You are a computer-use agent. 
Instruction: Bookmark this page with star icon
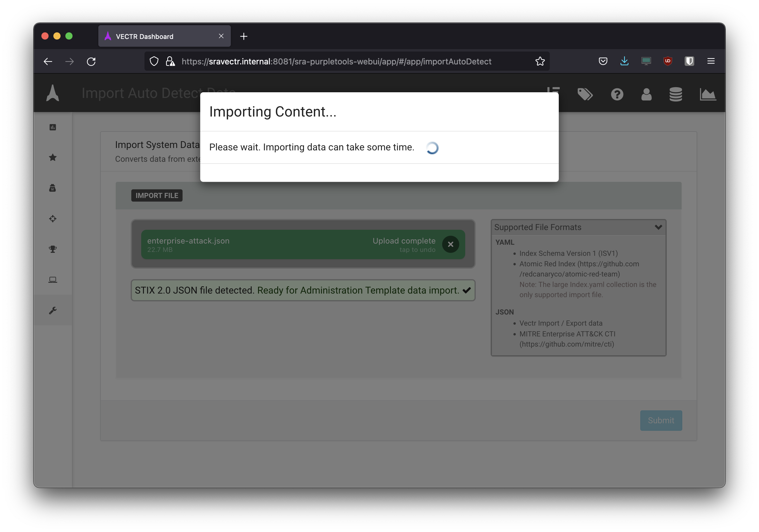(x=540, y=61)
